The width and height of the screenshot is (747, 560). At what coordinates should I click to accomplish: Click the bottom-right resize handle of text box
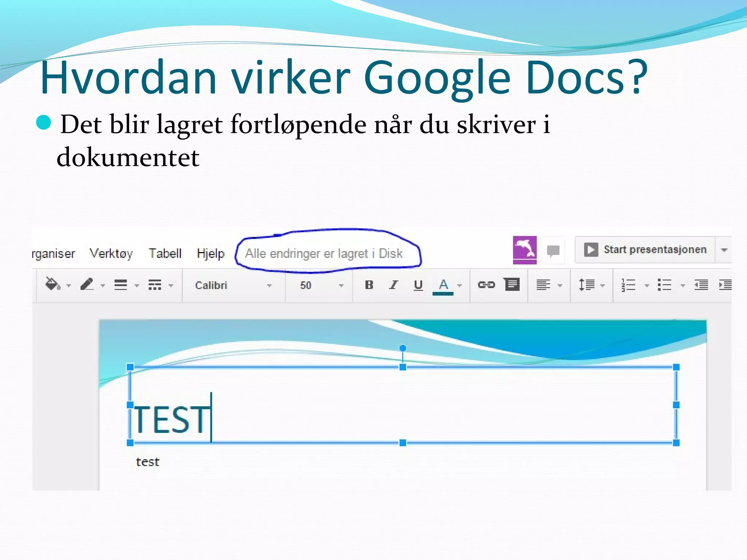(676, 443)
